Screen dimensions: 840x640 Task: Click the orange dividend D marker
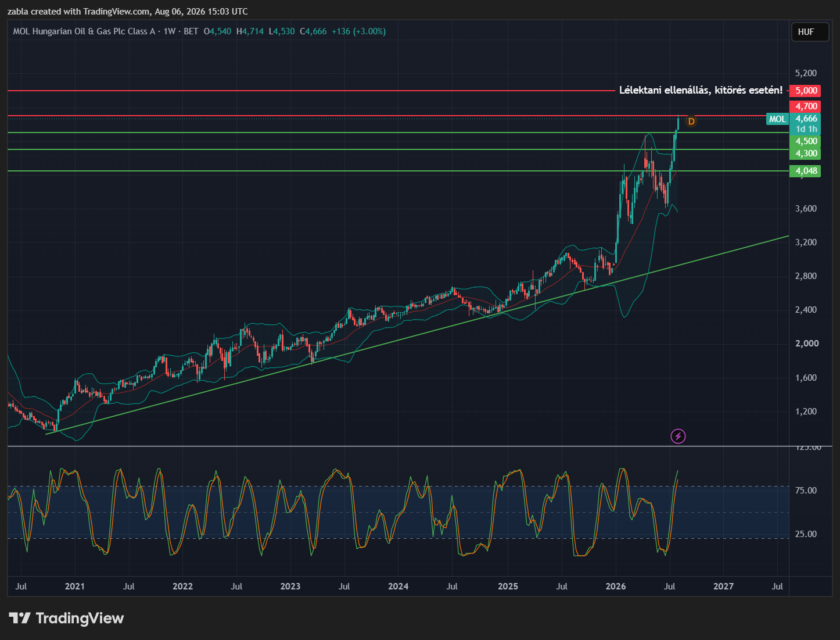pyautogui.click(x=691, y=121)
